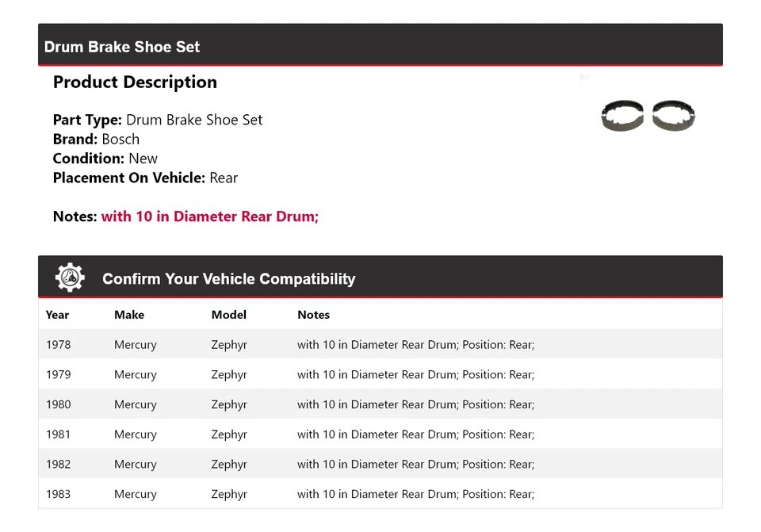Select the 1980 Mercury Zephyr row
The height and width of the screenshot is (532, 761).
point(317,404)
